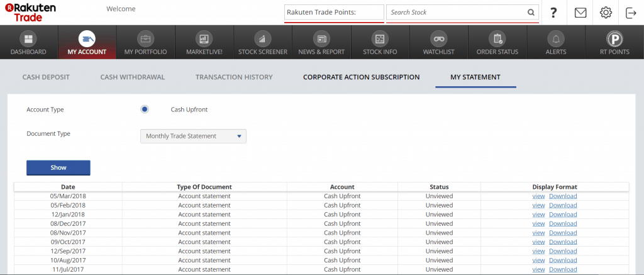Open My Portfolio briefcase icon
This screenshot has height=275, width=644.
point(145,39)
